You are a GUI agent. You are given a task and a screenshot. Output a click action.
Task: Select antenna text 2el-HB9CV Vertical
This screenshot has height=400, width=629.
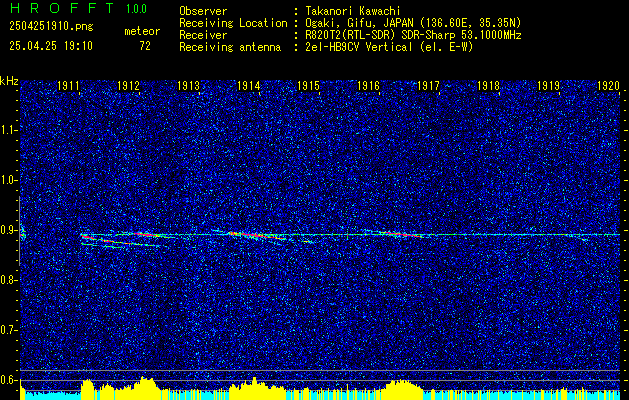[x=357, y=47]
